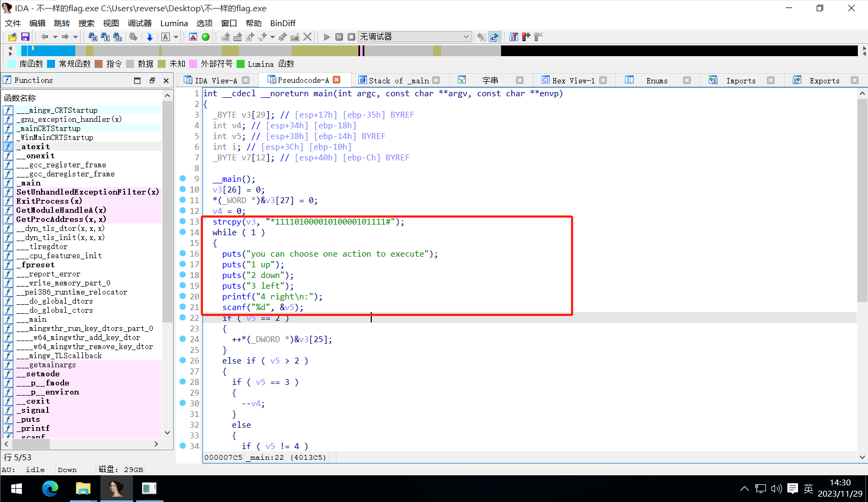Switch to the Stack of _main tab
The width and height of the screenshot is (868, 502).
(399, 81)
